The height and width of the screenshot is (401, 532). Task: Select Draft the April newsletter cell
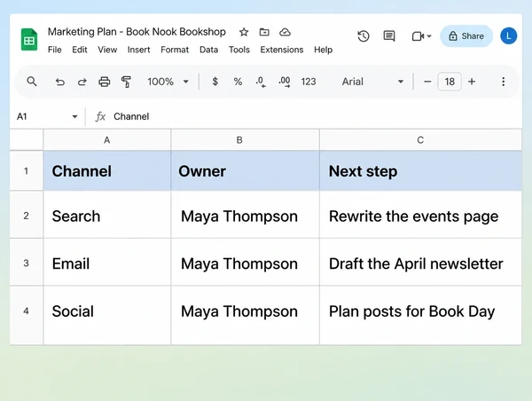(420, 263)
